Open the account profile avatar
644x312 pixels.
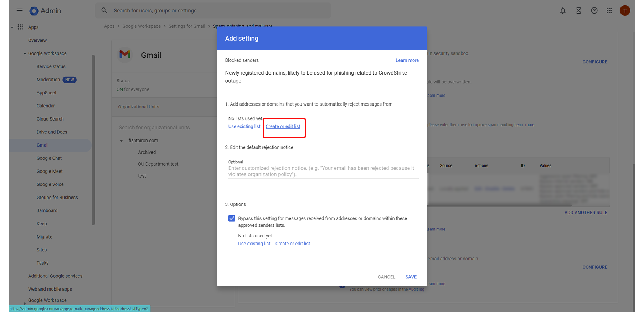625,11
